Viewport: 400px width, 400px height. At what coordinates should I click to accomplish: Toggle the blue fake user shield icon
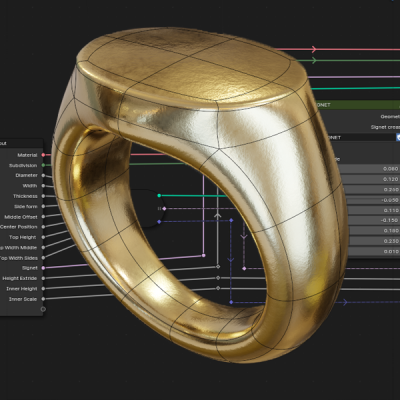pyautogui.click(x=398, y=137)
